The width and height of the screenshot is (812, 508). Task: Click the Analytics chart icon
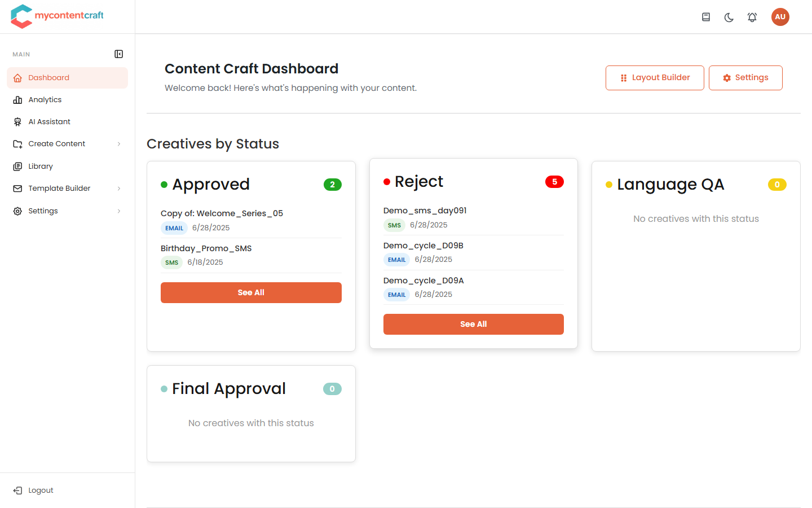coord(17,100)
